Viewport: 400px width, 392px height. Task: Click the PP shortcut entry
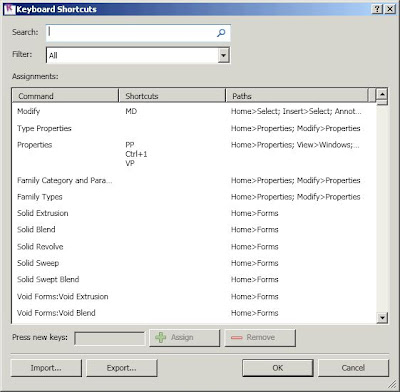[130, 145]
